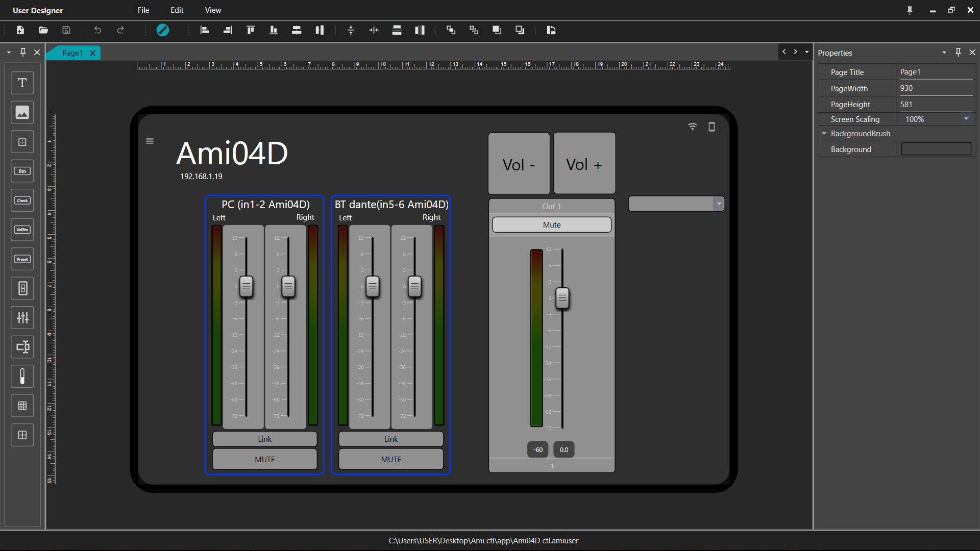Viewport: 980px width, 551px height.
Task: Center objects vertically with align center icon
Action: pyautogui.click(x=320, y=30)
